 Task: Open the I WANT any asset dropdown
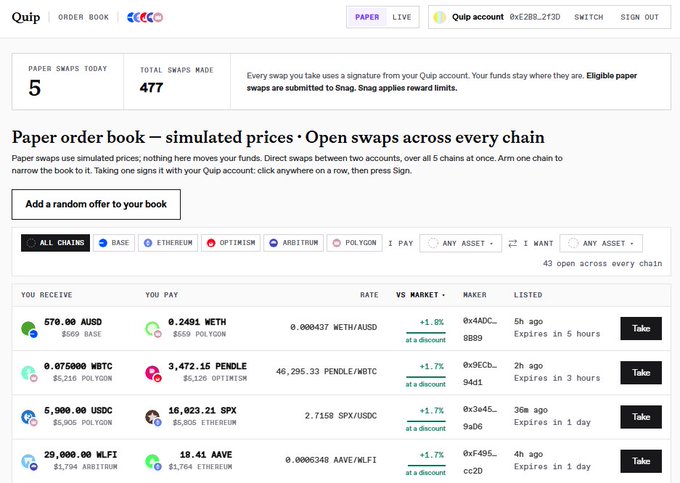click(601, 243)
